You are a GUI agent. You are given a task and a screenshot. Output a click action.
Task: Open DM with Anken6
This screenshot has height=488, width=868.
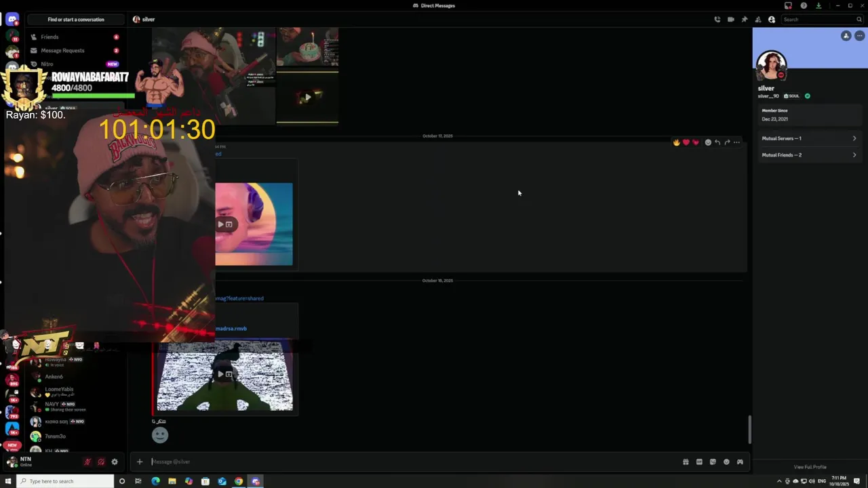(76, 377)
